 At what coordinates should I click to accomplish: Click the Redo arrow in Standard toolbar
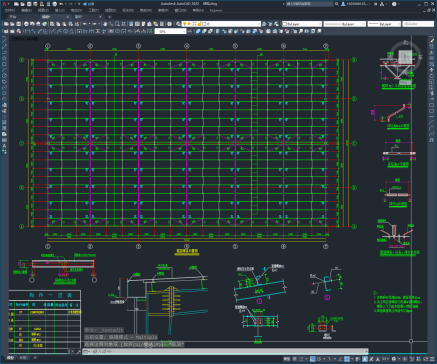click(94, 24)
